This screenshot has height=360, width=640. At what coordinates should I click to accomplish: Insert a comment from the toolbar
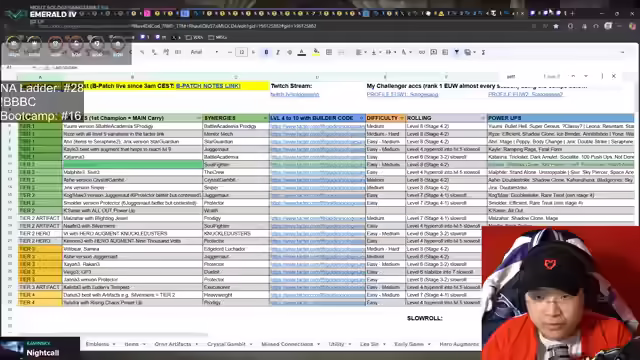tap(433, 52)
